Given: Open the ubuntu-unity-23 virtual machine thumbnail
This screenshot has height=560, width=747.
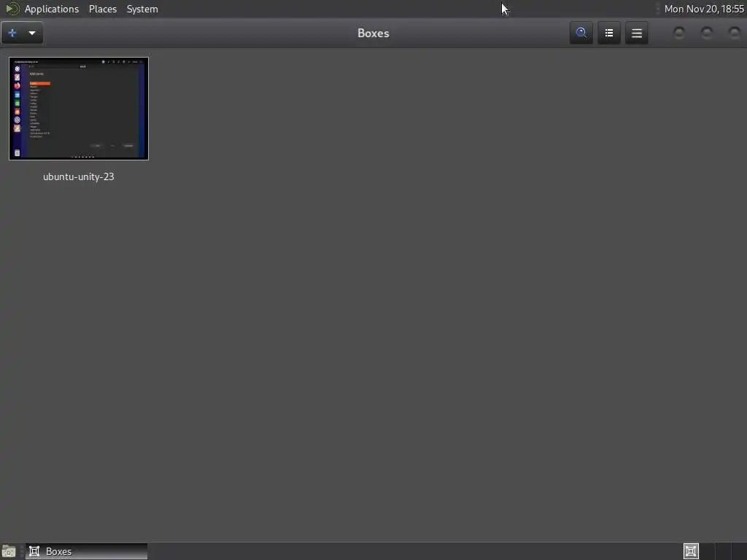Looking at the screenshot, I should (79, 109).
